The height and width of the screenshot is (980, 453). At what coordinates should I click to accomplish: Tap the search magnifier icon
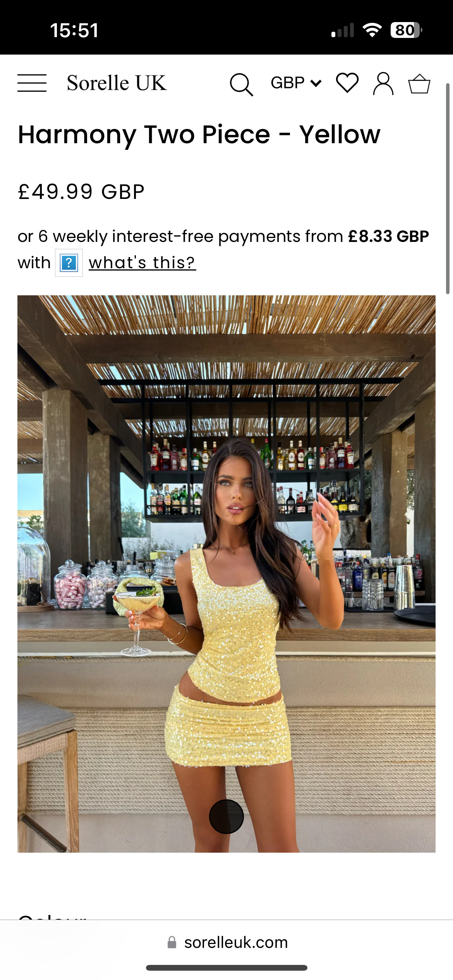coord(242,84)
